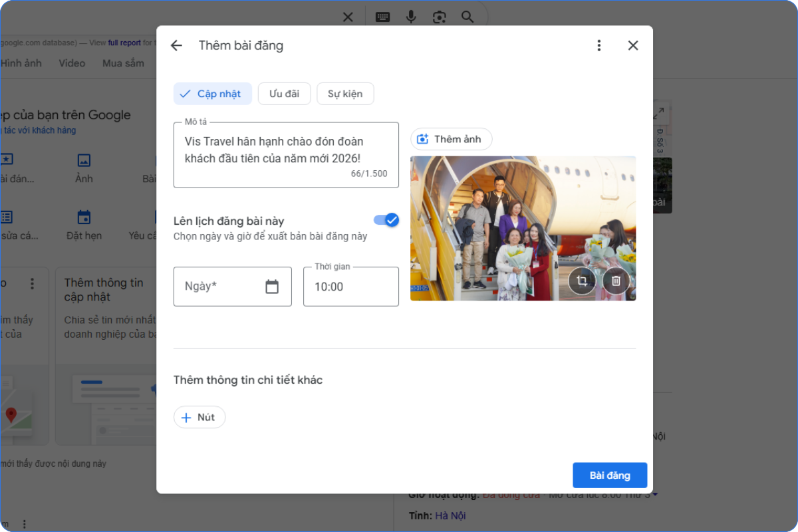Select the Ảnh photo icon in the sidebar
Image resolution: width=798 pixels, height=532 pixels.
84,160
